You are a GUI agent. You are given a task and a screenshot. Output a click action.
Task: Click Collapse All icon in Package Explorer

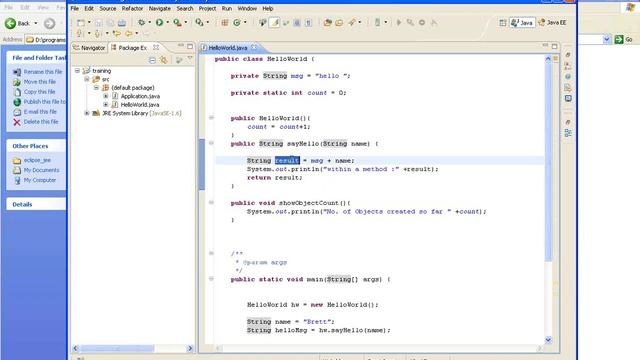coord(152,60)
